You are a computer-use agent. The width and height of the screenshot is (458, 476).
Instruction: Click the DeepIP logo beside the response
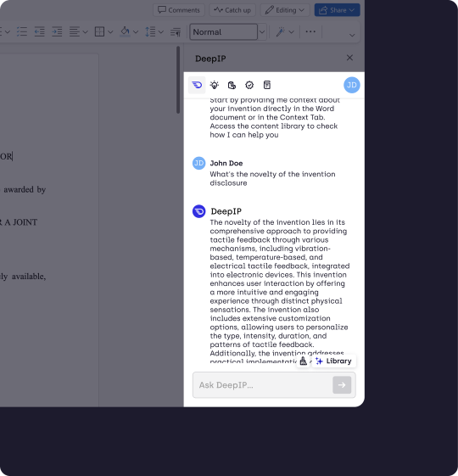(199, 211)
